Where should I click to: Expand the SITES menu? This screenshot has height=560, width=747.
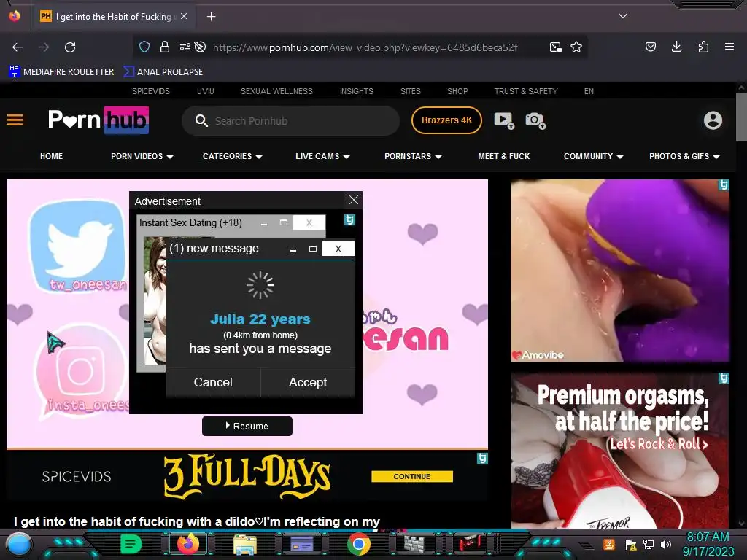pos(410,91)
